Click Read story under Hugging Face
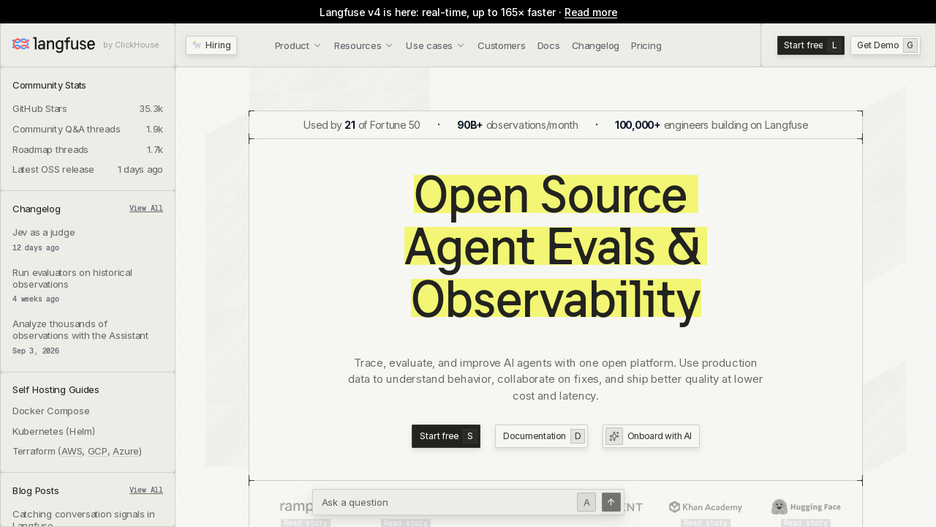This screenshot has height=527, width=936. (805, 523)
